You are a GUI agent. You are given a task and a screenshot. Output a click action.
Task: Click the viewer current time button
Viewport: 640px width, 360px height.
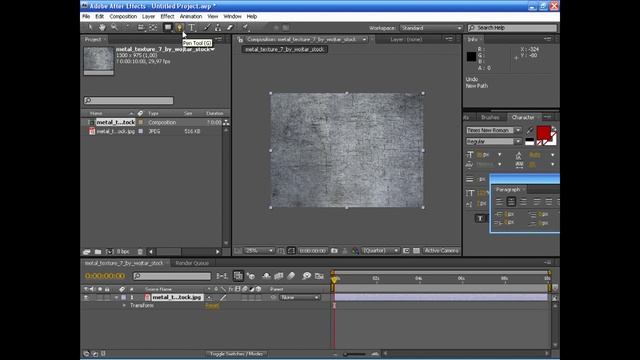click(x=313, y=251)
